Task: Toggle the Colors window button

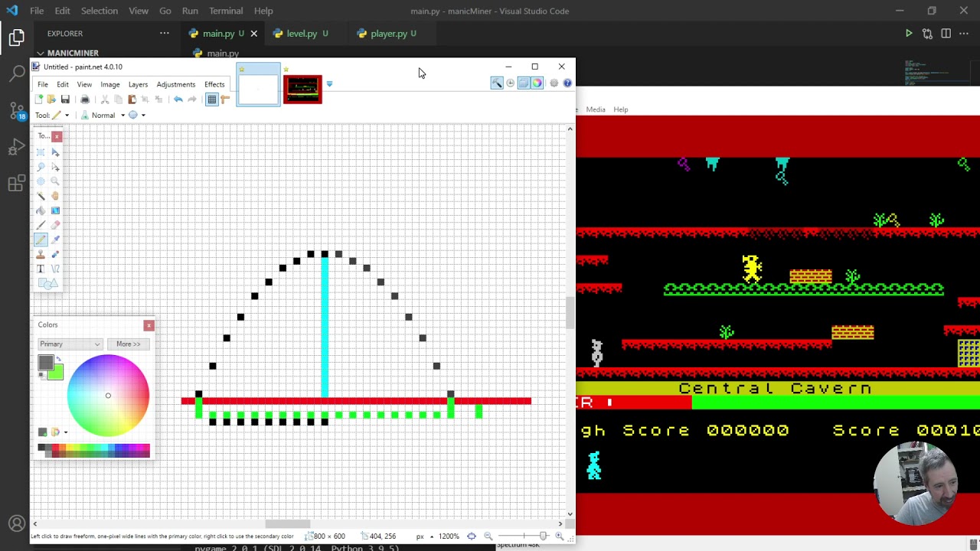Action: click(537, 83)
